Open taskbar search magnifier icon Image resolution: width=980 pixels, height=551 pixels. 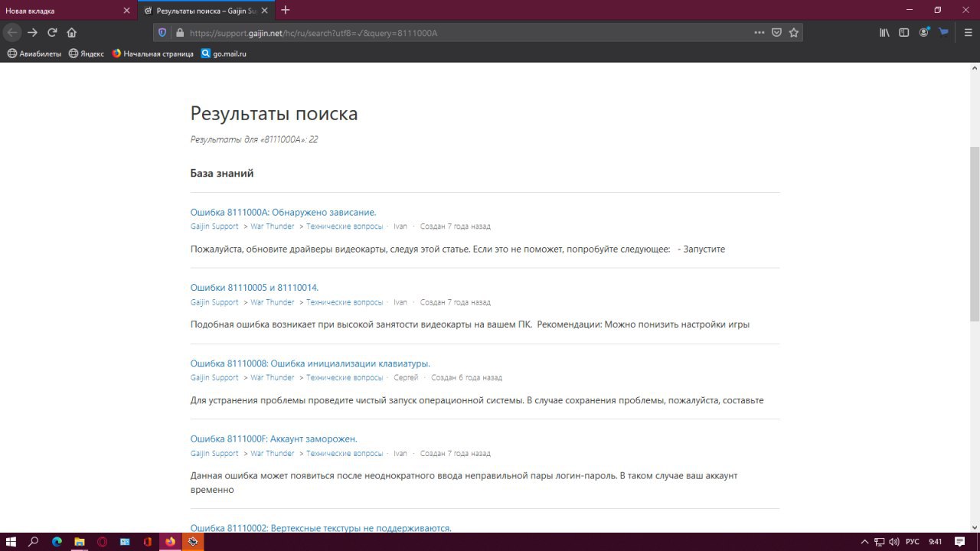[x=34, y=542]
